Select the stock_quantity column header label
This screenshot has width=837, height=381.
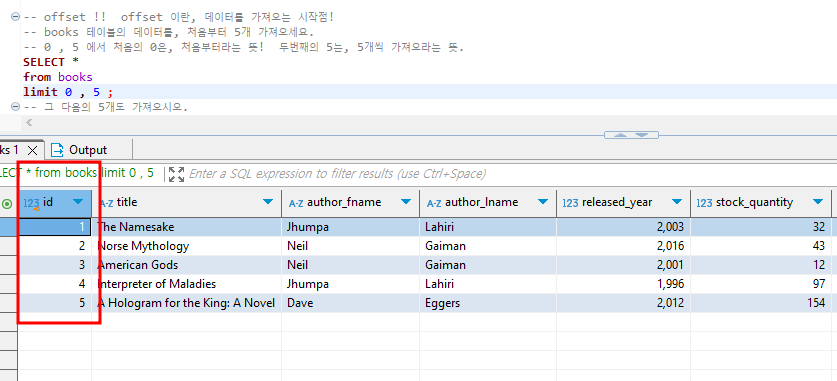pos(754,203)
